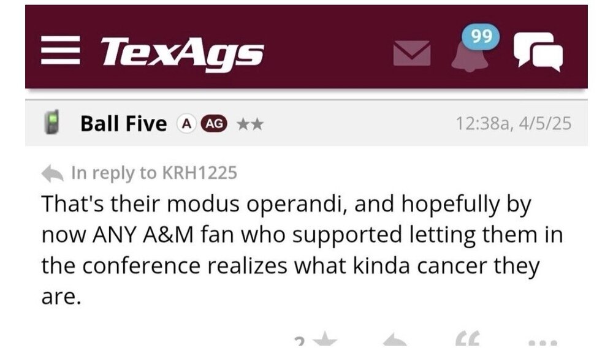Click the TexAgs logo

182,53
